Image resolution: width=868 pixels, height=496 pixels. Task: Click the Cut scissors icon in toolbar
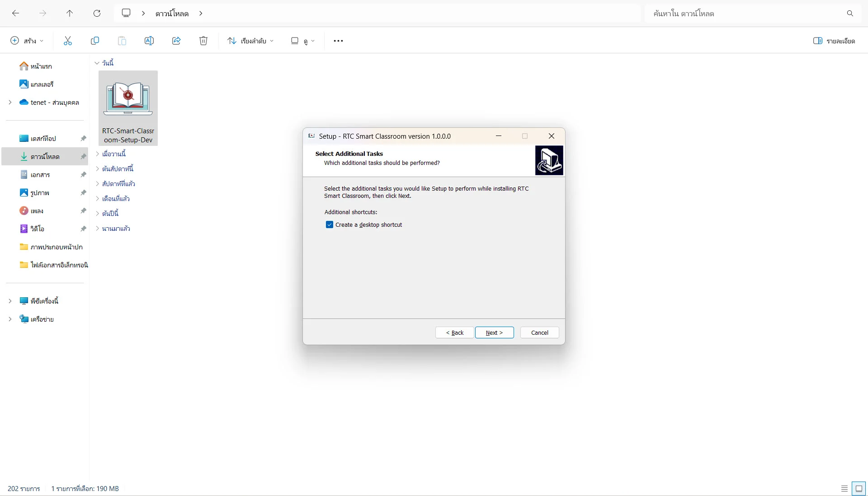point(68,41)
